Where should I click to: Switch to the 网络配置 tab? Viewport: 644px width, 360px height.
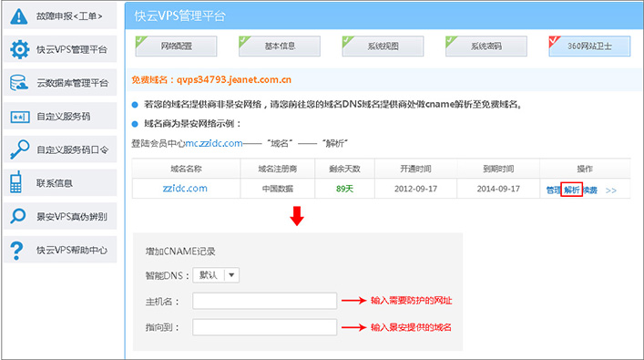coord(176,46)
